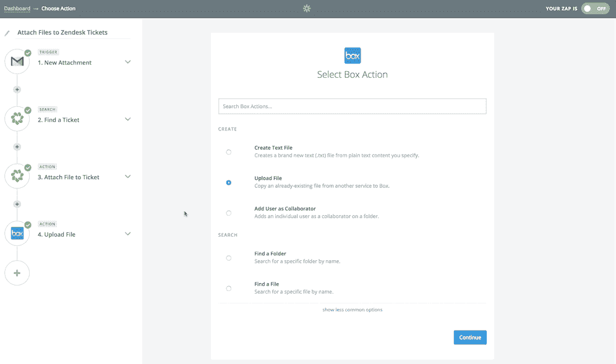The width and height of the screenshot is (616, 364).
Task: Click the Zap title Attach Files to Zendesk Tickets
Action: [x=62, y=32]
